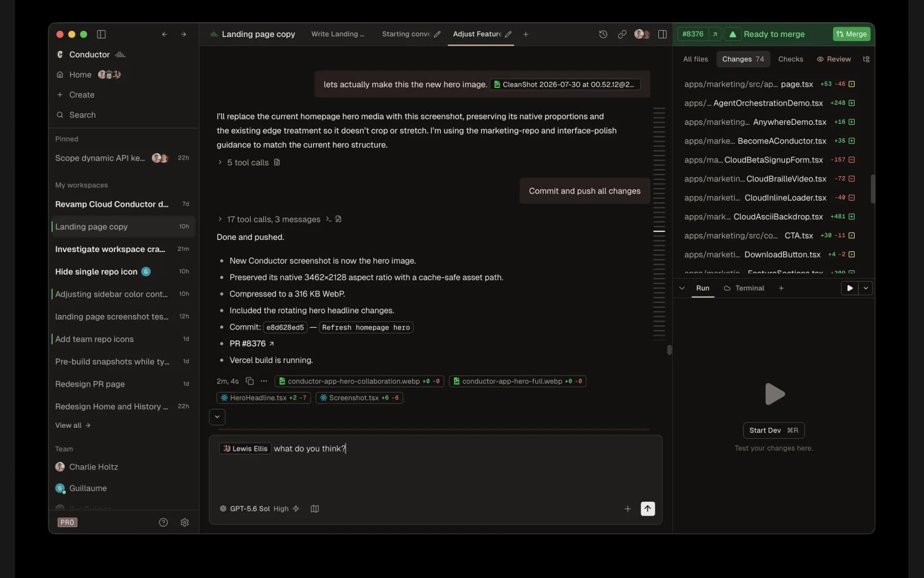
Task: Copy link with the chain icon
Action: pos(622,34)
